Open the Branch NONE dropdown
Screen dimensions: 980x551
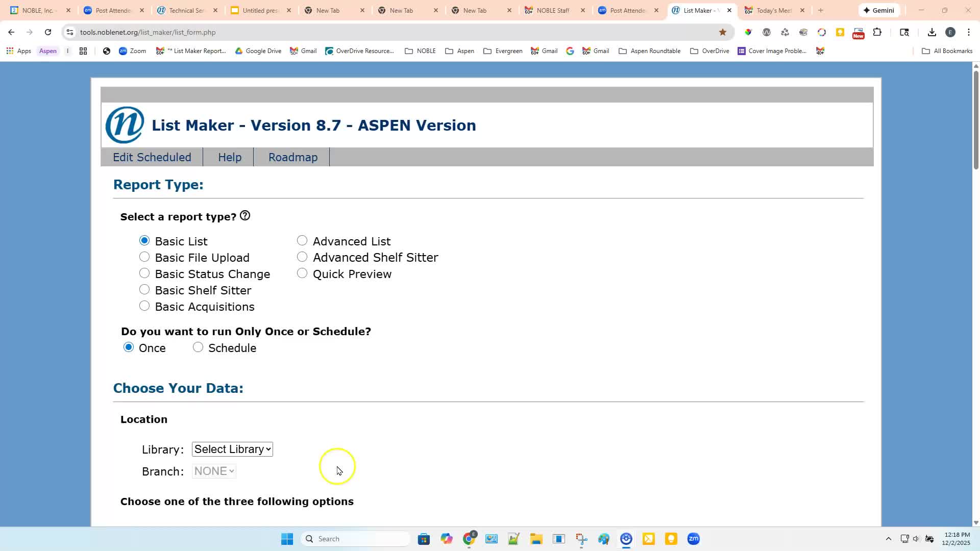click(x=214, y=471)
